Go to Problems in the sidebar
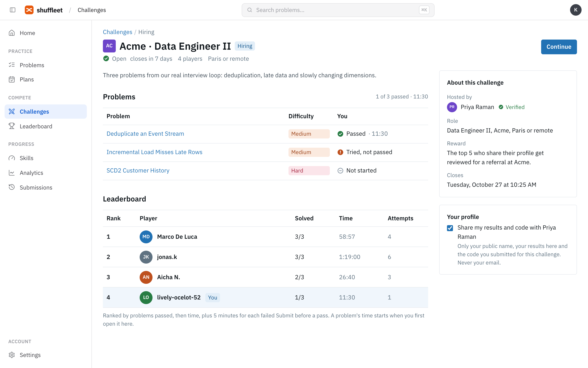 [x=46, y=65]
